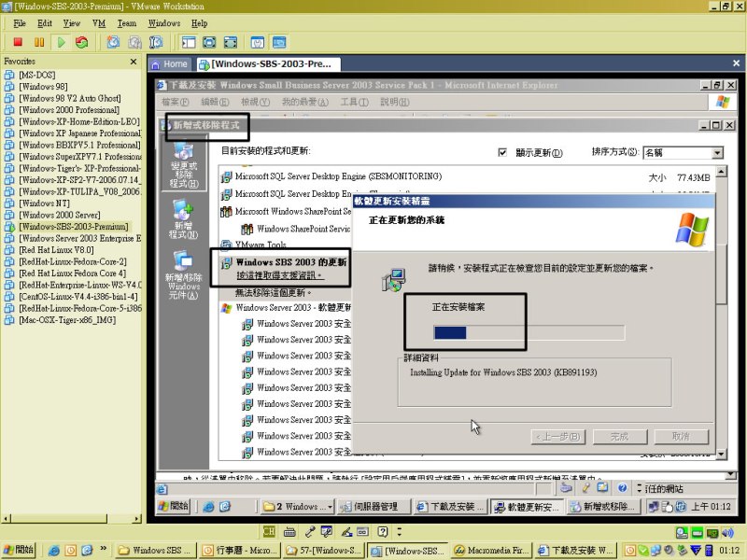
Task: Select [Windows NT] in Favorites
Action: point(44,203)
